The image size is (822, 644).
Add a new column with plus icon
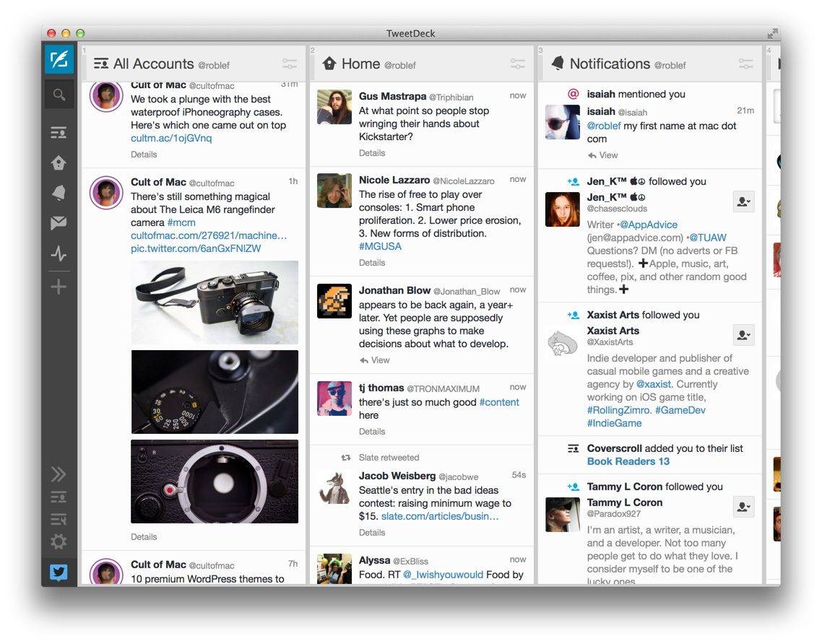pyautogui.click(x=59, y=287)
